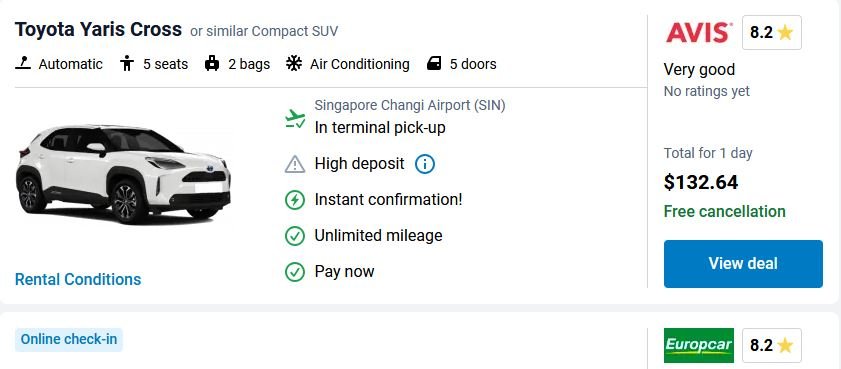Click the Europcar logo
This screenshot has height=369, width=841.
(699, 345)
